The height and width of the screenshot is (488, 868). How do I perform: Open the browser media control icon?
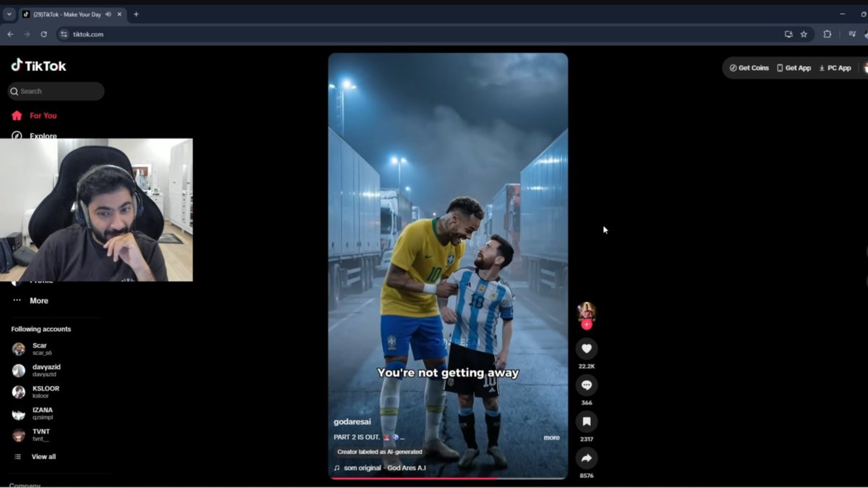[x=852, y=34]
